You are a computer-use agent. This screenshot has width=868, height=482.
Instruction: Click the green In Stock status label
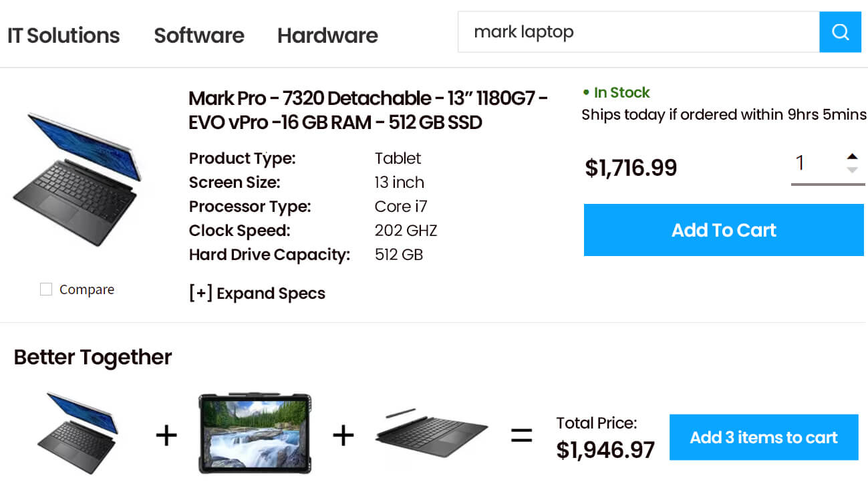pos(621,92)
